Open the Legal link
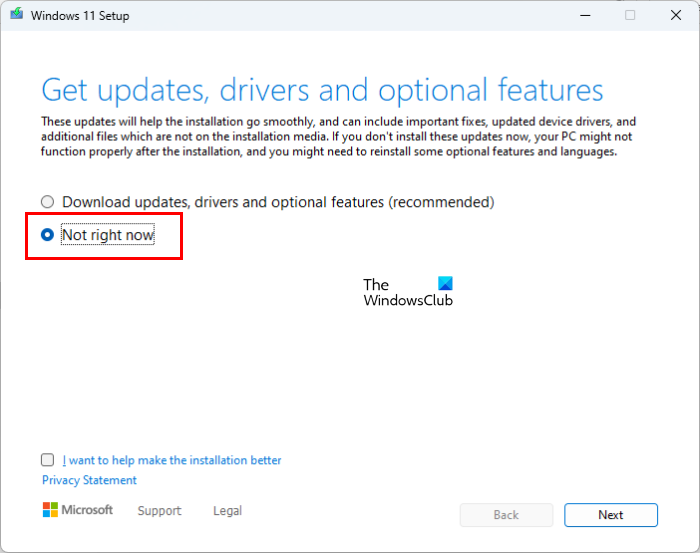 pyautogui.click(x=227, y=510)
